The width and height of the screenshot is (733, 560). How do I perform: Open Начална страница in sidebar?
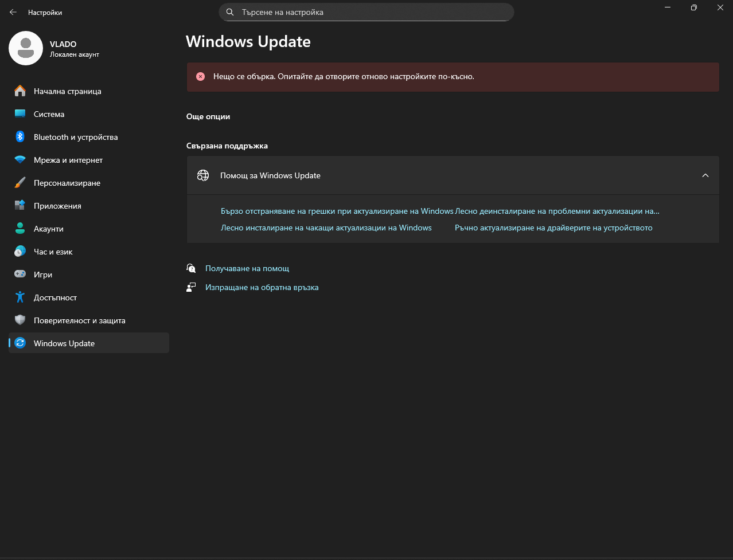click(89, 91)
